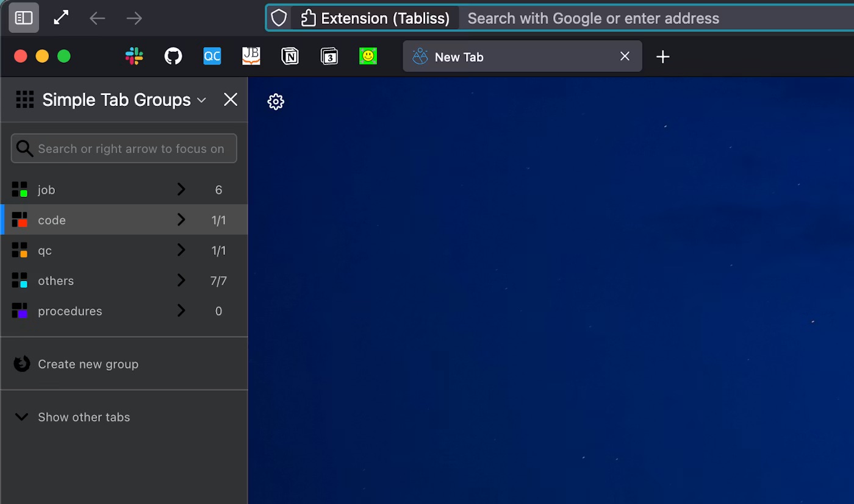
Task: Open the GitHub pinned tab
Action: pos(173,57)
